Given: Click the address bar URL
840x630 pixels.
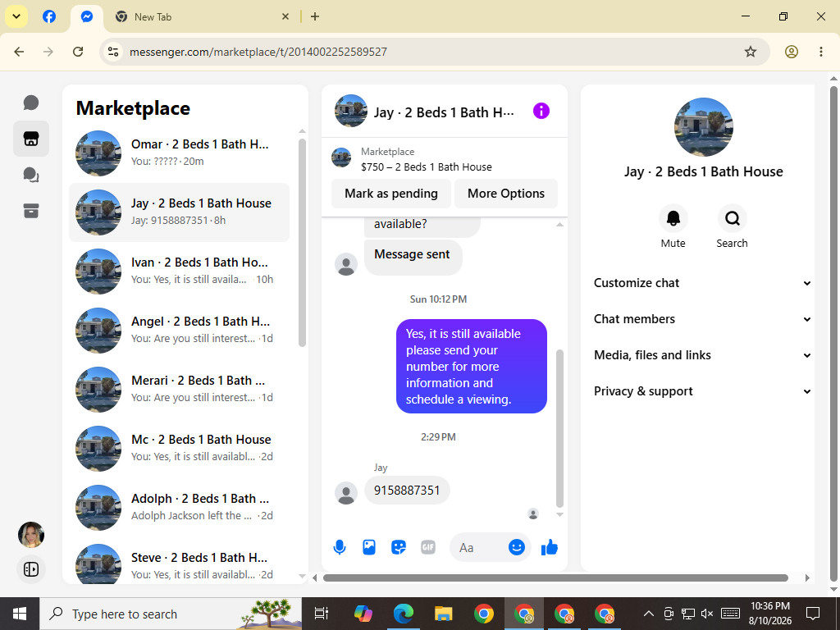Looking at the screenshot, I should click(x=258, y=52).
